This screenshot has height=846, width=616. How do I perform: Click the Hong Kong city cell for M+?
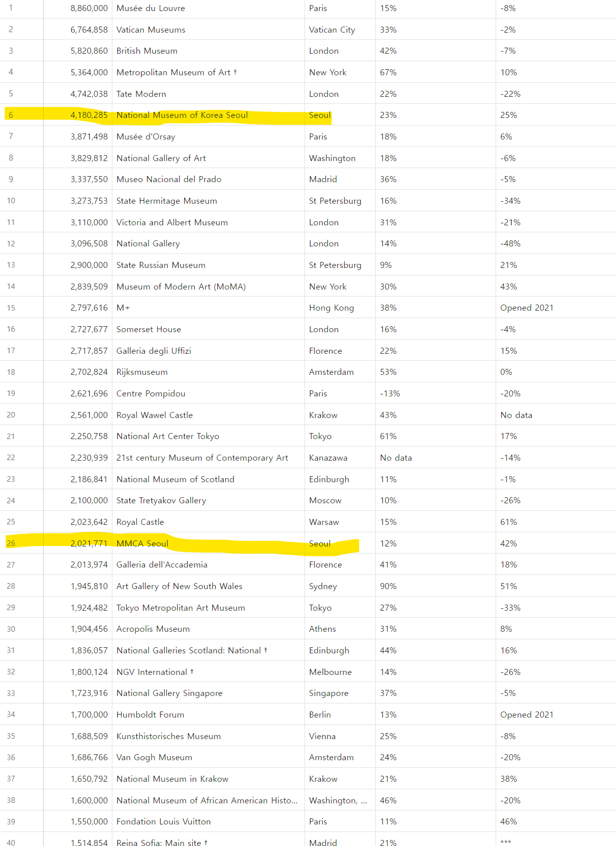tap(332, 308)
